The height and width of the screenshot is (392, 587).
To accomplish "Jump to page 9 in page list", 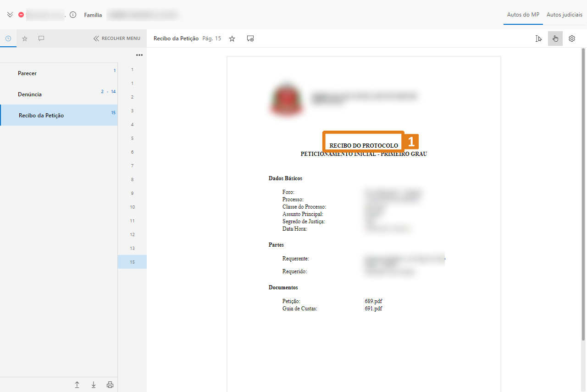I will pyautogui.click(x=132, y=193).
